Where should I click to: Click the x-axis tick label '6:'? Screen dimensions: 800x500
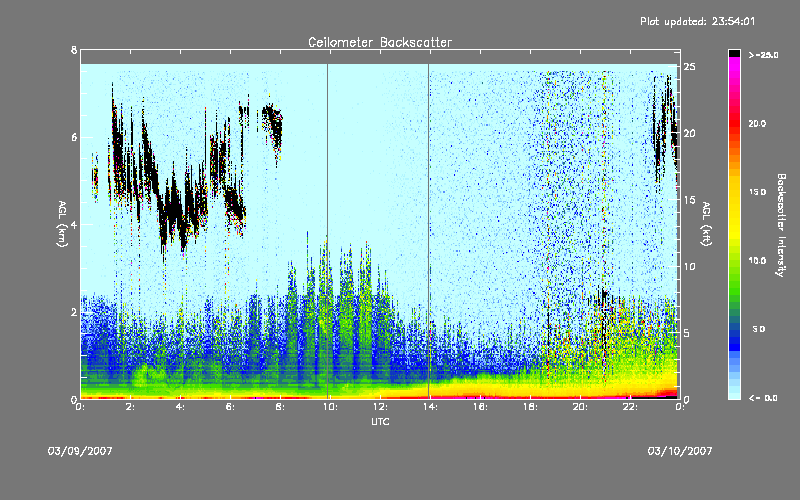point(230,407)
